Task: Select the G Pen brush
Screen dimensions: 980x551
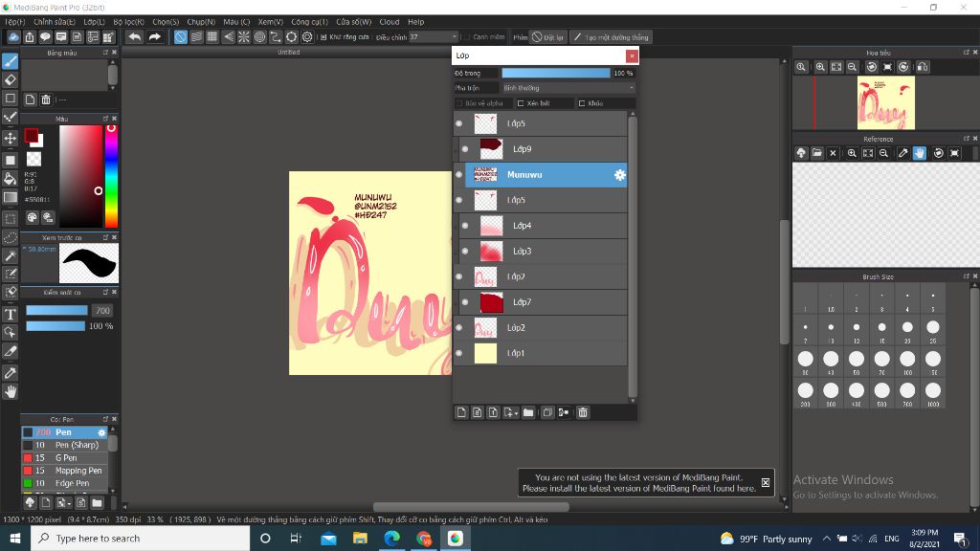Action: pyautogui.click(x=65, y=458)
